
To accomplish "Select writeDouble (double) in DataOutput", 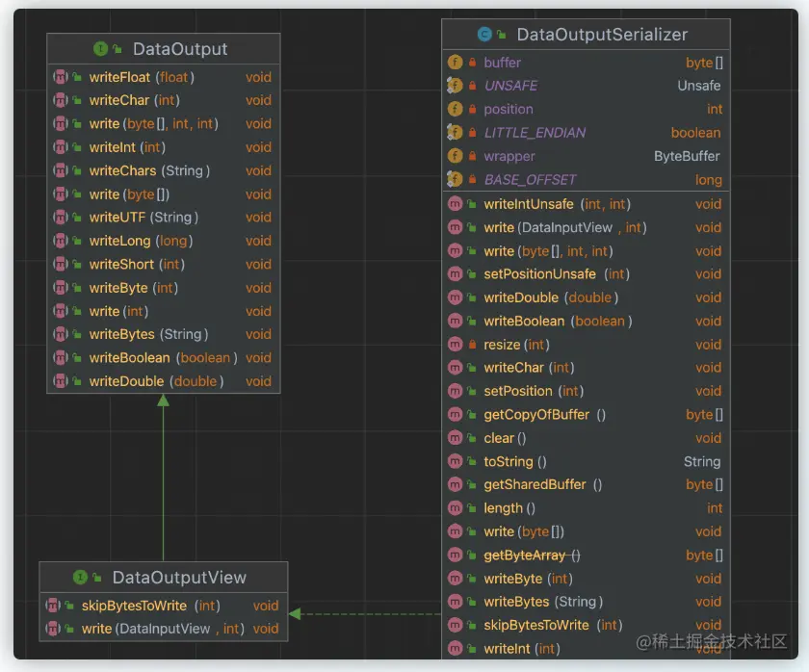I will point(164,381).
